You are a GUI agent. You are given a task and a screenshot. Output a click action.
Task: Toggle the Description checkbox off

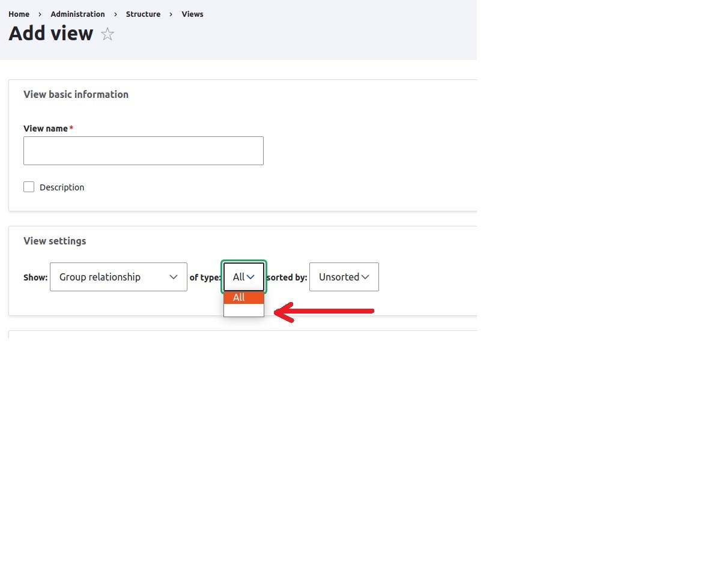click(x=29, y=187)
